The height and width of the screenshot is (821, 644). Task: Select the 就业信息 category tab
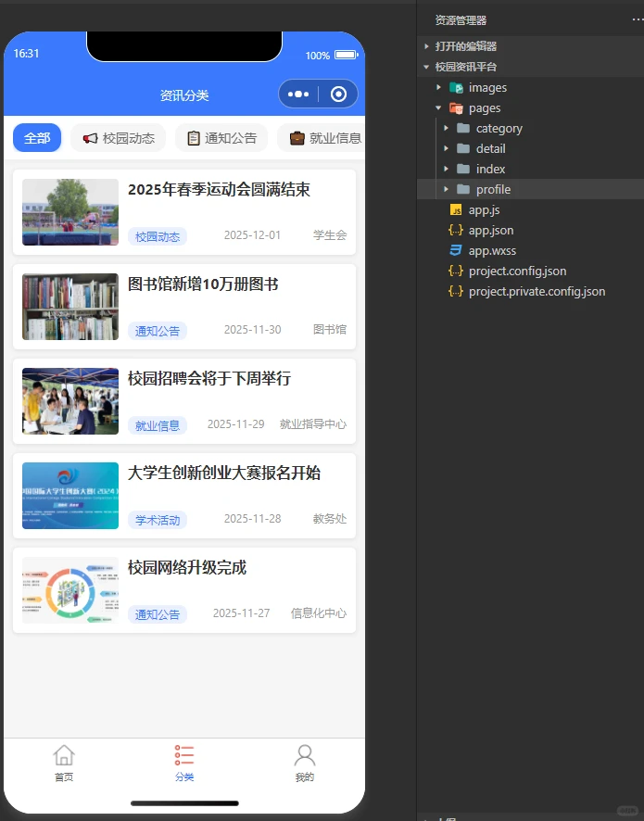tap(321, 138)
